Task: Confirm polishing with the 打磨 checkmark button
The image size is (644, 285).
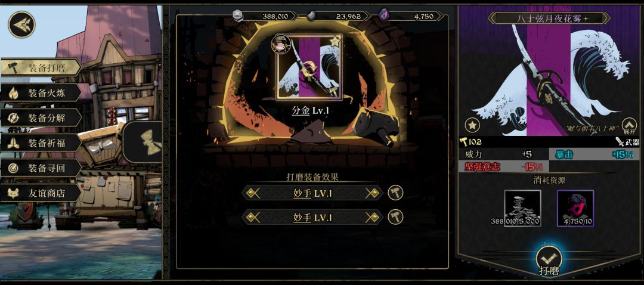Action: [549, 261]
